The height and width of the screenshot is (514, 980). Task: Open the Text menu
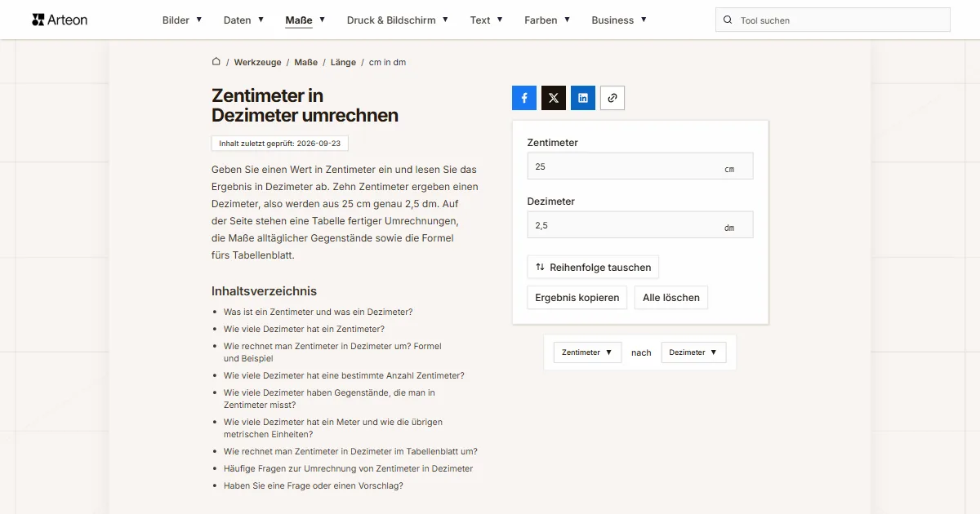487,20
